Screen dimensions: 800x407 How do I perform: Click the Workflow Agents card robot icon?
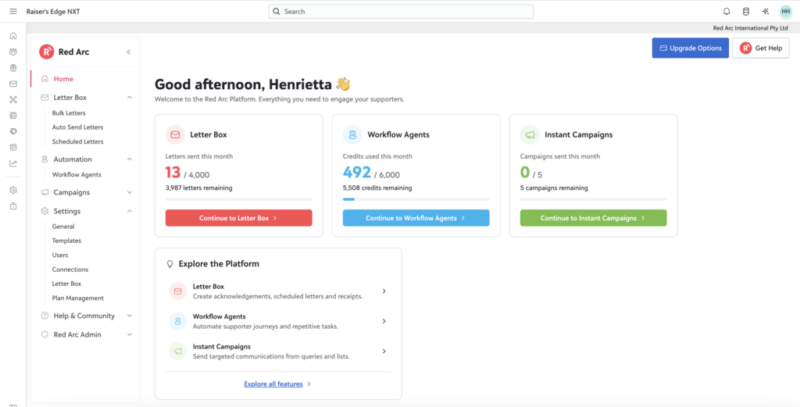click(x=352, y=135)
